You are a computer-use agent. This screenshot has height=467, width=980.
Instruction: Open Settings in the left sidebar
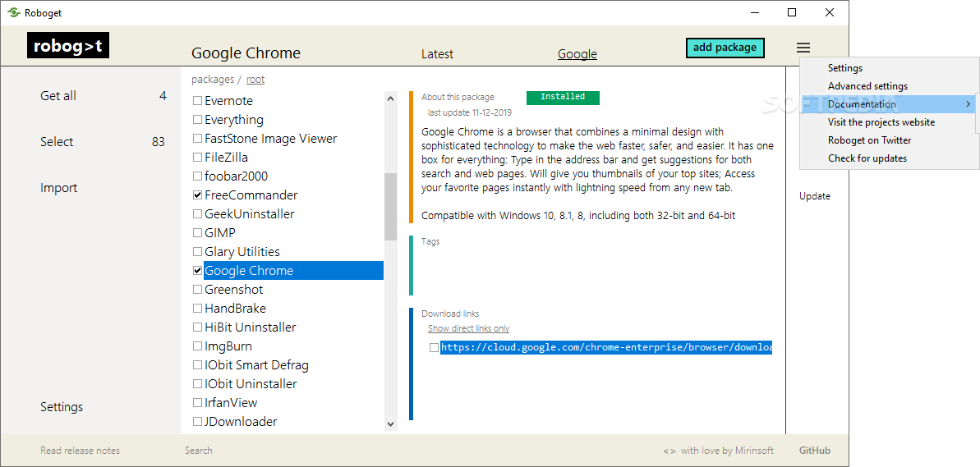click(62, 406)
